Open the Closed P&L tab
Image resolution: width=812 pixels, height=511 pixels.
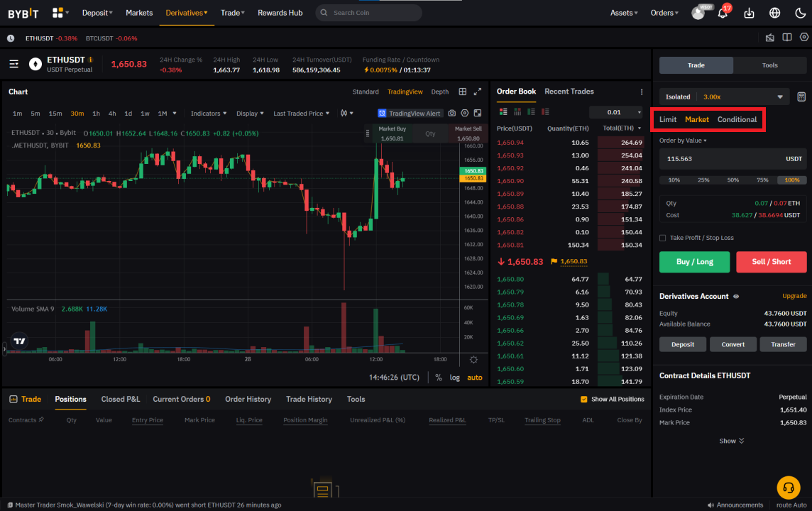click(120, 399)
